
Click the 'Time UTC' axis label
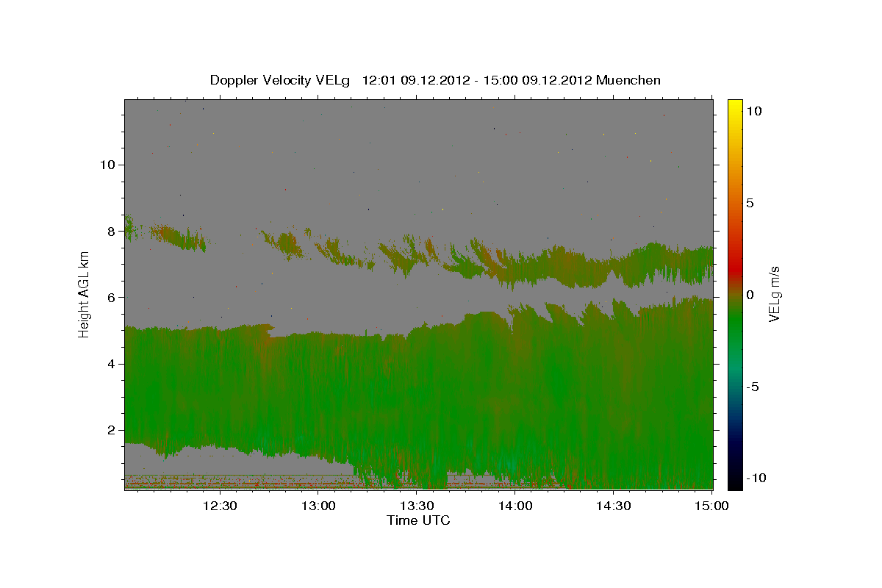(x=418, y=520)
